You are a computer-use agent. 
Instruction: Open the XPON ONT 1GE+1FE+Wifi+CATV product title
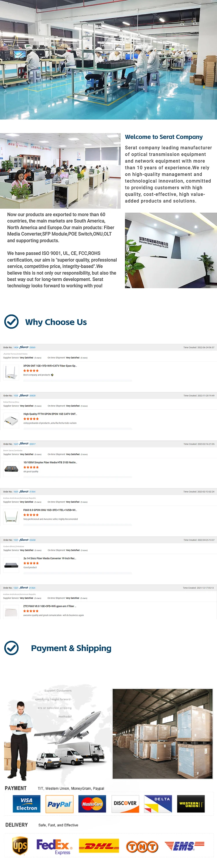pyautogui.click(x=50, y=366)
